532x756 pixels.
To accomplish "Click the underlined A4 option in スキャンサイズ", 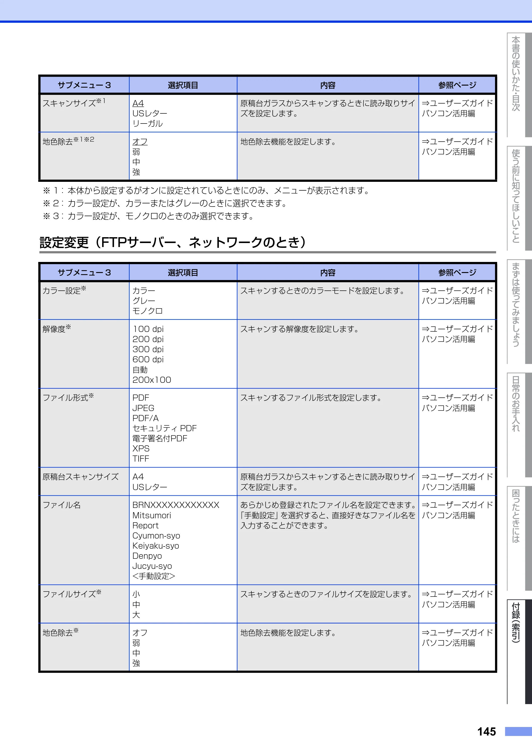I will tap(138, 103).
